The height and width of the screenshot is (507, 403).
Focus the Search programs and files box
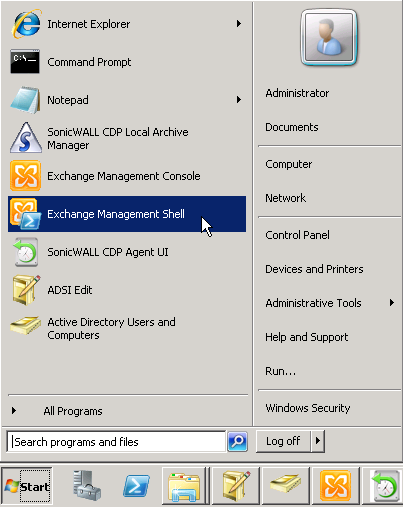(116, 442)
